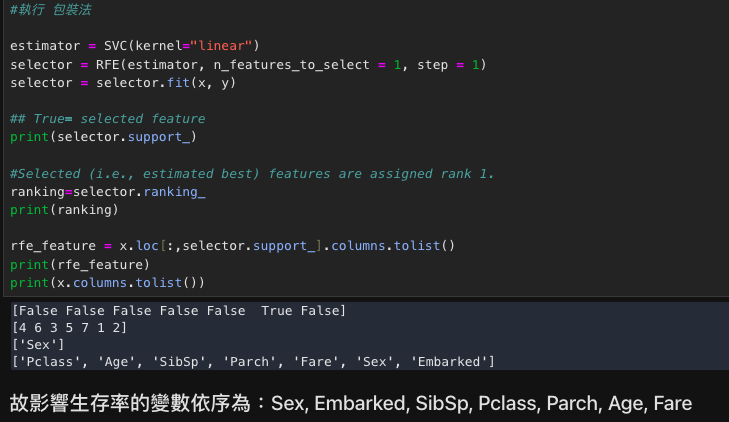Place cursor on estimator SVC line
Viewport: 729px width, 422px height.
[135, 46]
